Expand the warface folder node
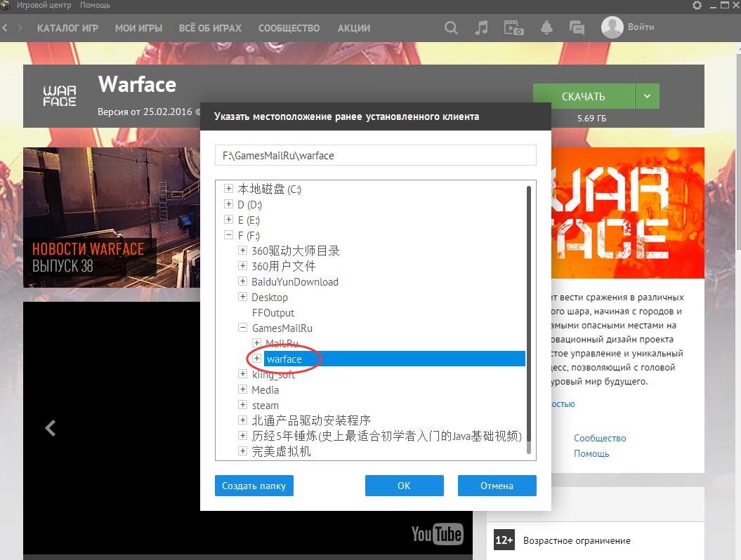The height and width of the screenshot is (560, 741). tap(256, 359)
